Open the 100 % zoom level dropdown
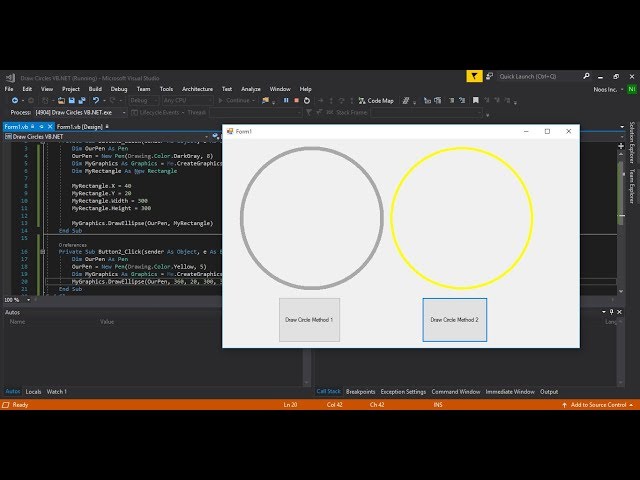This screenshot has width=640, height=480. 17,300
